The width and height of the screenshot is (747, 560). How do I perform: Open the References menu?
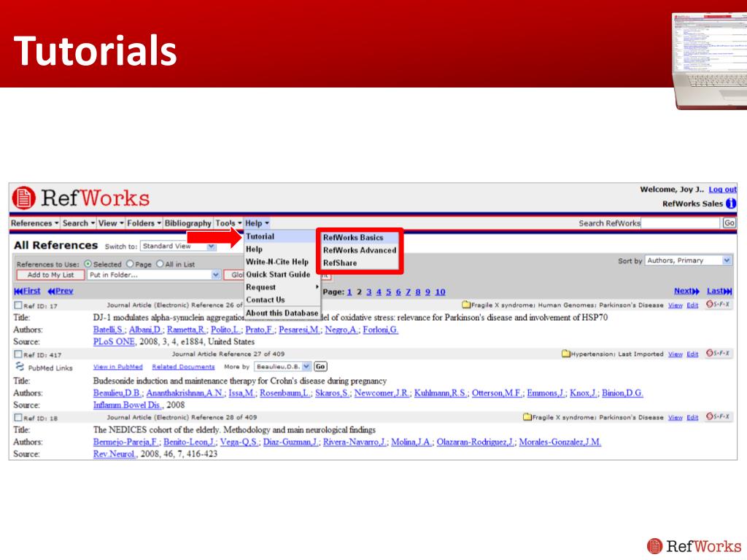point(34,223)
